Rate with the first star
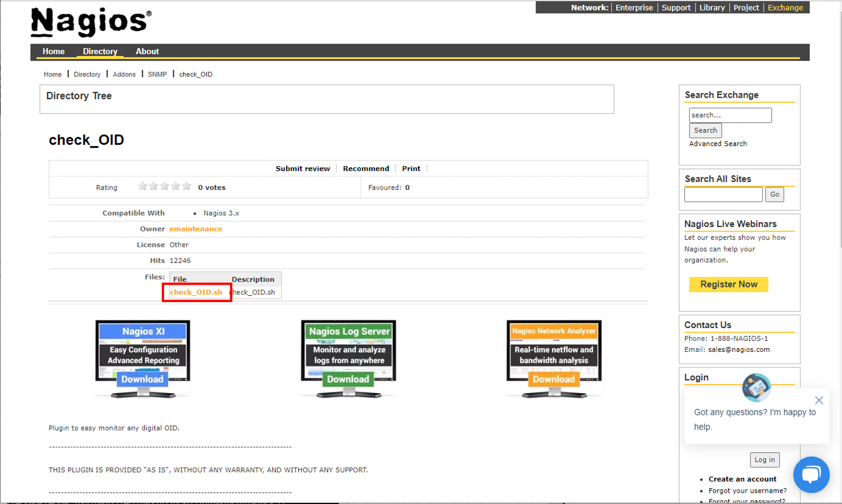842x504 pixels. [x=143, y=186]
